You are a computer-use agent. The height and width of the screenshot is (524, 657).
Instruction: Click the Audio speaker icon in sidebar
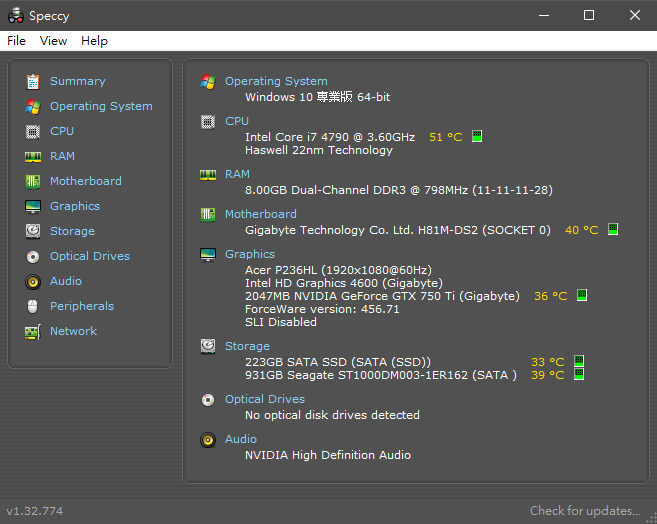33,281
